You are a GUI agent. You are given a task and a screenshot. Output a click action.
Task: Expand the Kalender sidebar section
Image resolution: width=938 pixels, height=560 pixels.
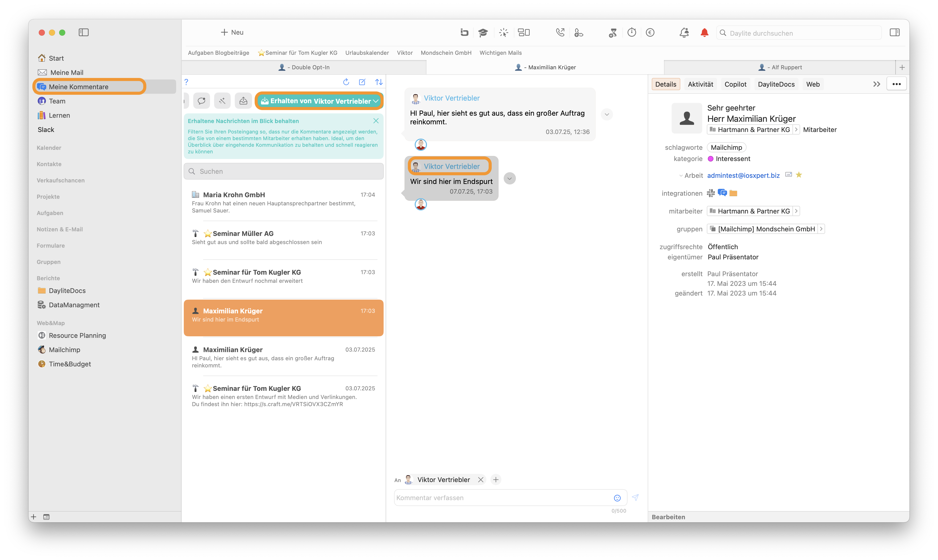[49, 148]
